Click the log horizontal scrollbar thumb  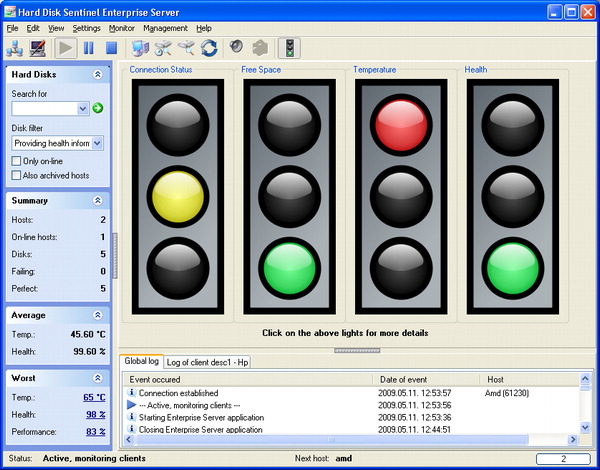[332, 440]
